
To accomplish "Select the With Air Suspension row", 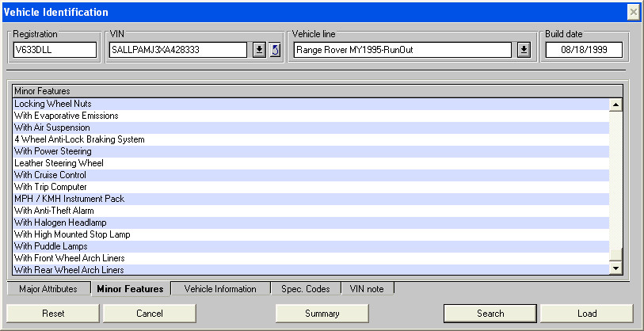I will (311, 127).
